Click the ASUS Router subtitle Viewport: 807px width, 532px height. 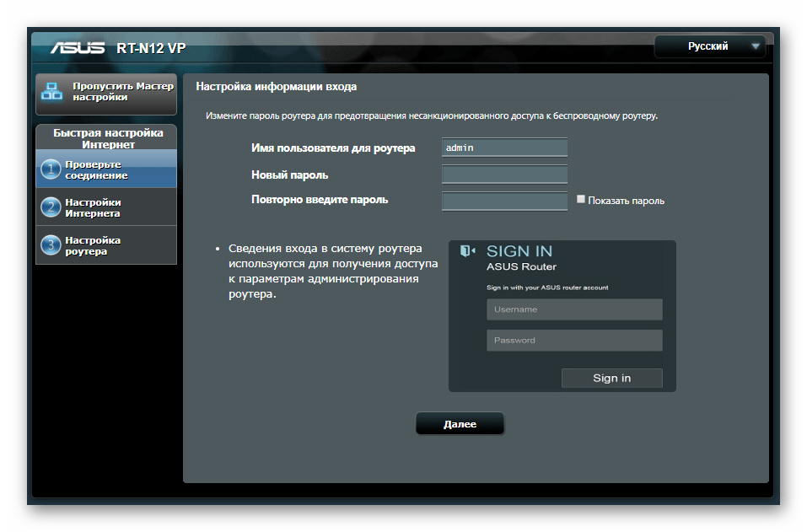[x=521, y=266]
